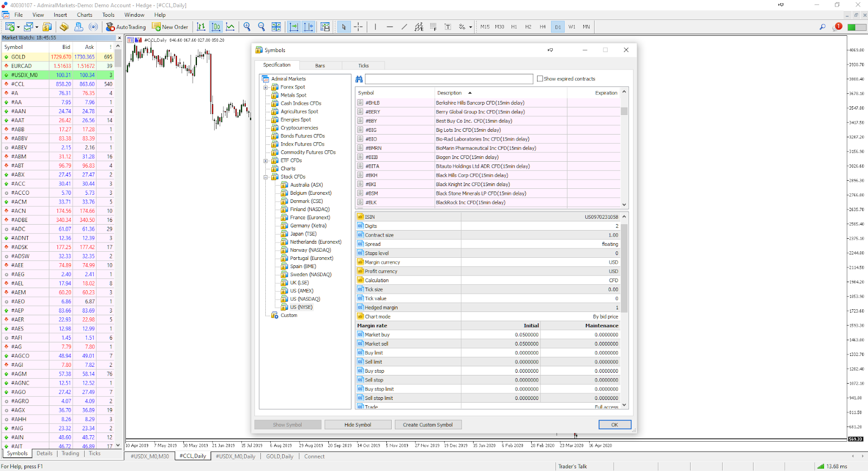The height and width of the screenshot is (471, 868).
Task: Click the binoculars search icon in Symbols
Action: coord(359,79)
